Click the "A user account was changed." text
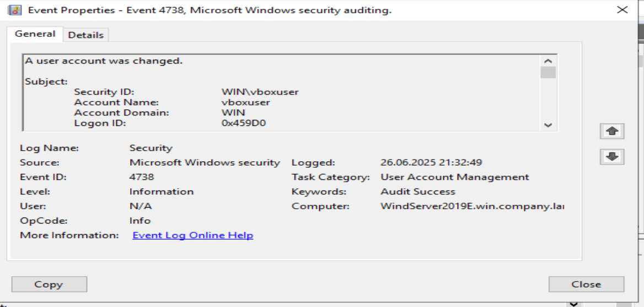 click(x=104, y=61)
